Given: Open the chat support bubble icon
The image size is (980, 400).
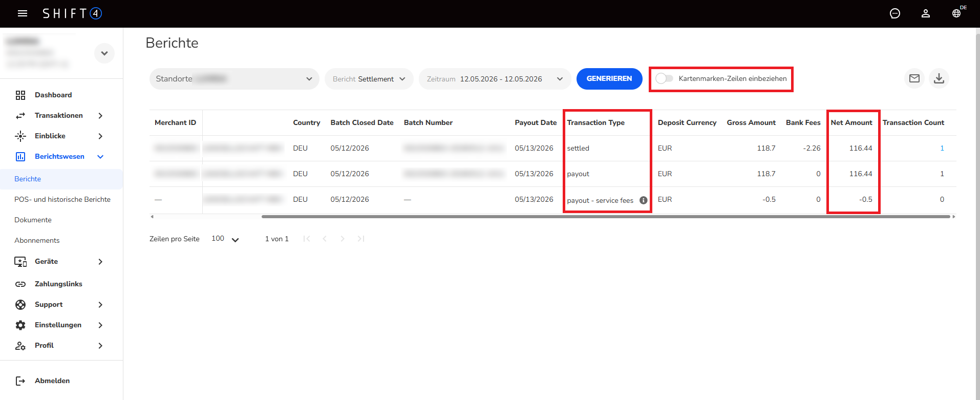Looking at the screenshot, I should [895, 13].
